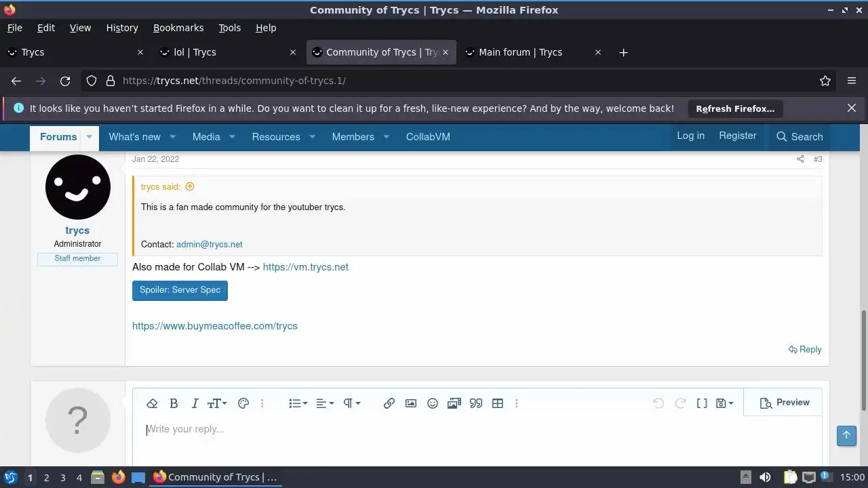
Task: Switch to the 'Main forum | Trycs' tab
Action: [x=533, y=52]
